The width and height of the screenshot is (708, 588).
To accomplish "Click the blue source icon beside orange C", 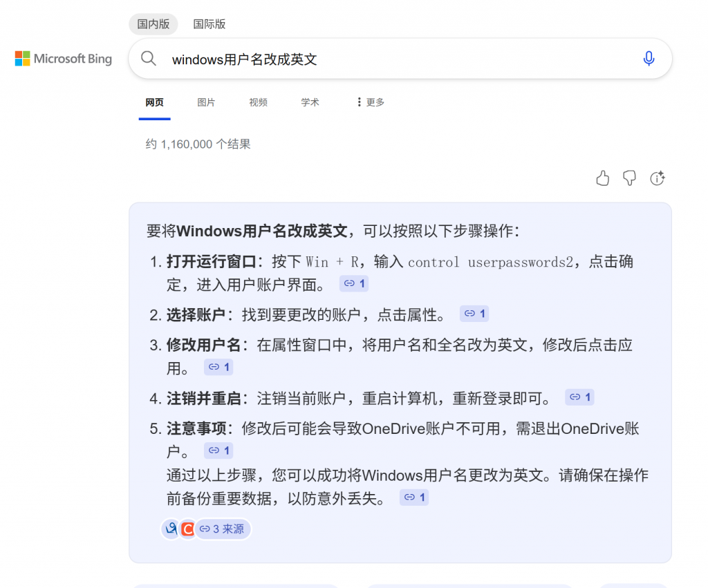I will click(170, 529).
